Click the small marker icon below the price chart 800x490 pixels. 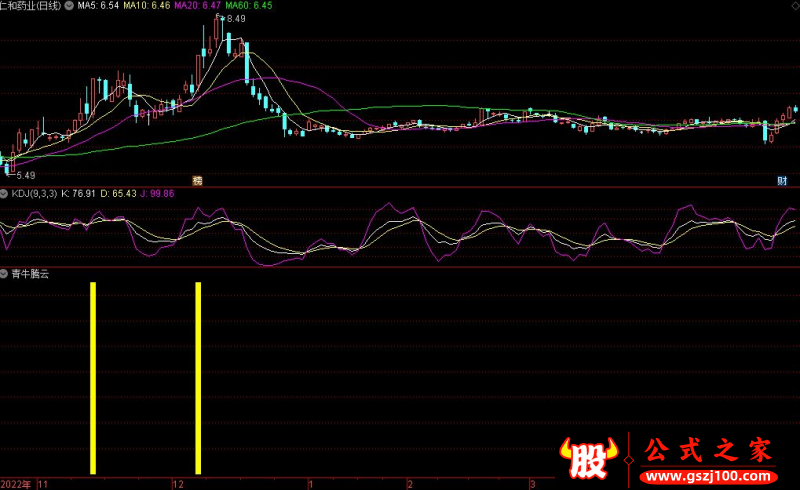(x=198, y=181)
